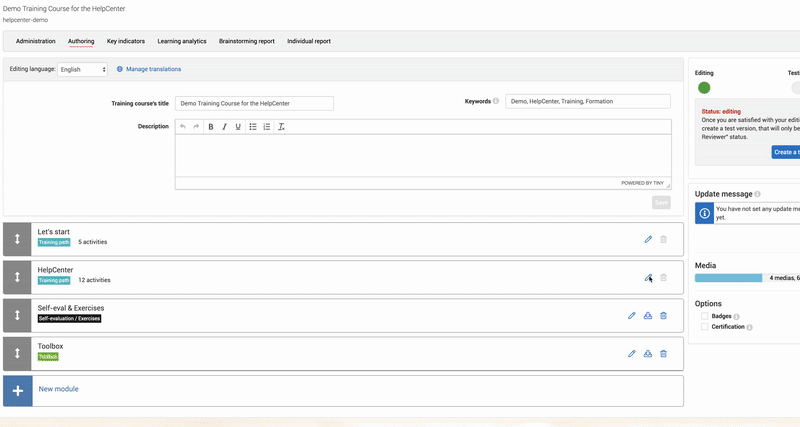Focus the Keywords input field
800x427 pixels.
click(x=588, y=101)
